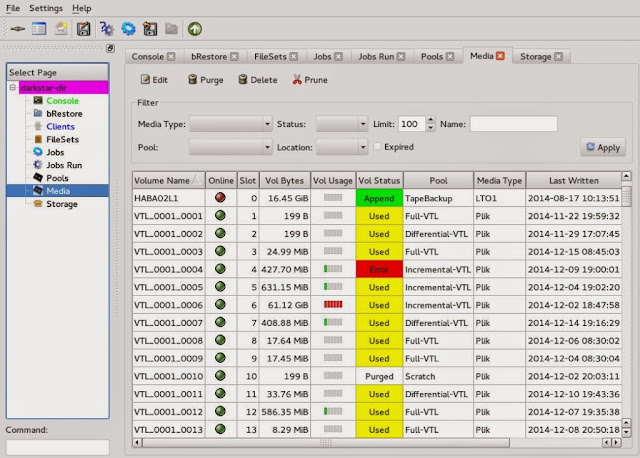
Task: Click the Apply filter button
Action: (x=603, y=147)
